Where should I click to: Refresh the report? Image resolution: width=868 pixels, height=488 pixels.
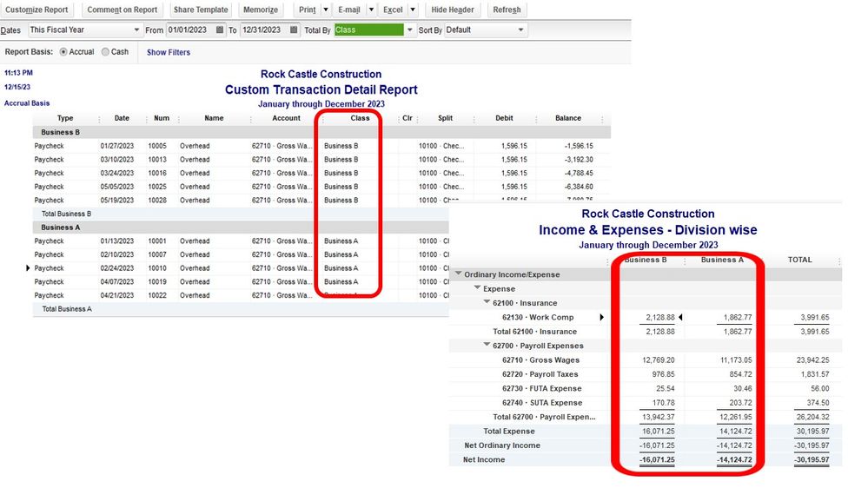tap(507, 10)
